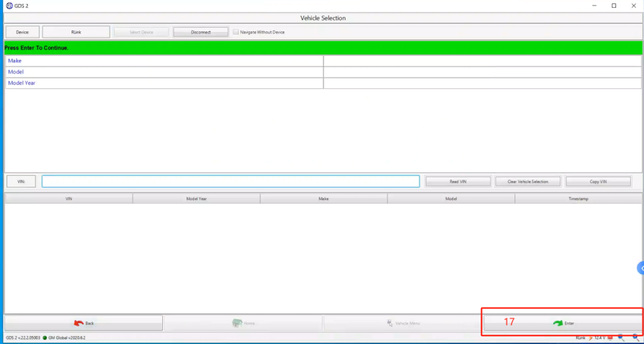Image resolution: width=644 pixels, height=344 pixels.
Task: Sort by the Model Year column header
Action: 196,199
